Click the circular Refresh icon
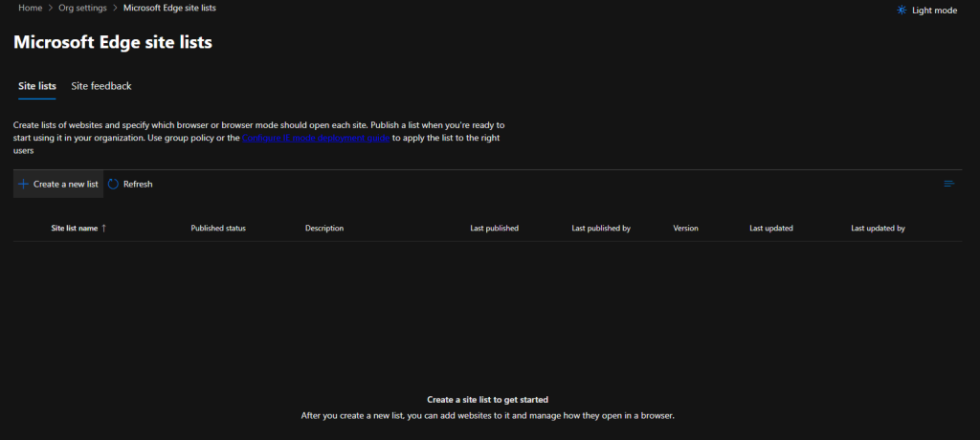The image size is (980, 440). 113,184
